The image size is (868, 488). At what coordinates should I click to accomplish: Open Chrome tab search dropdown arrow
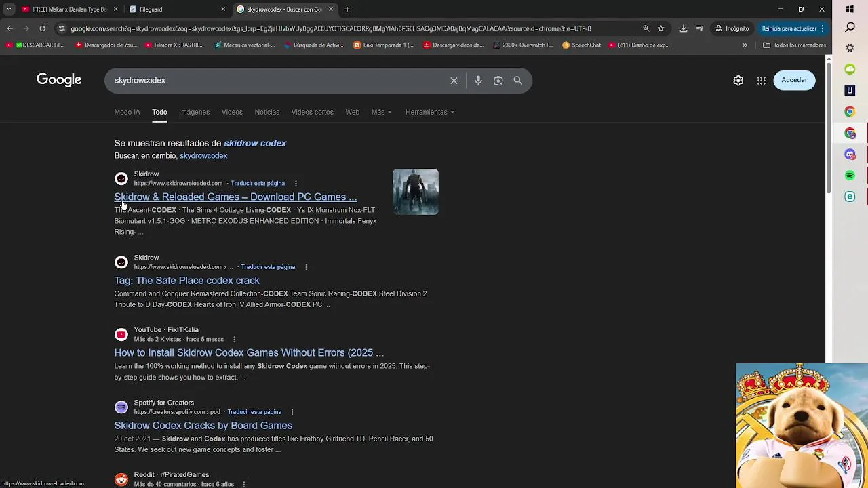9,9
